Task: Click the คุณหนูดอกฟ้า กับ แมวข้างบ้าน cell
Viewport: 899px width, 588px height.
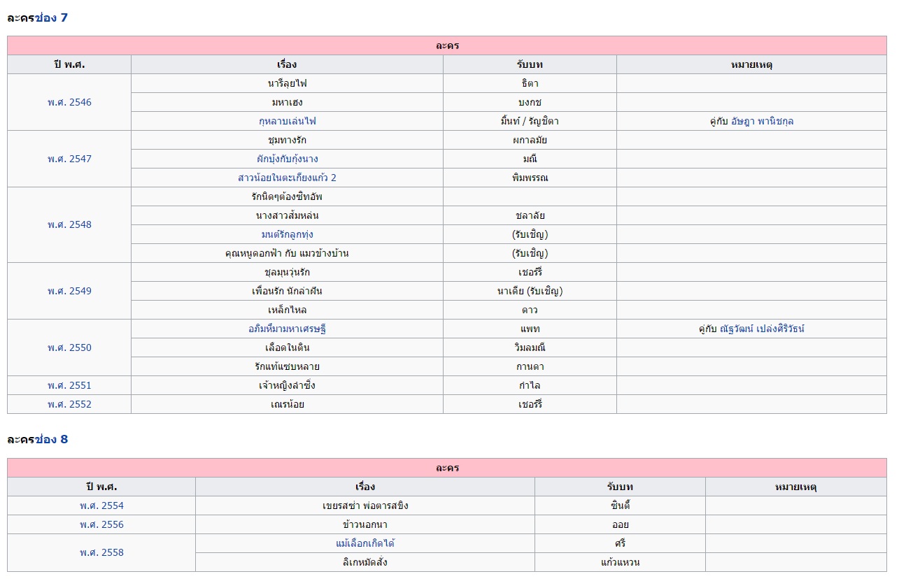Action: (287, 253)
